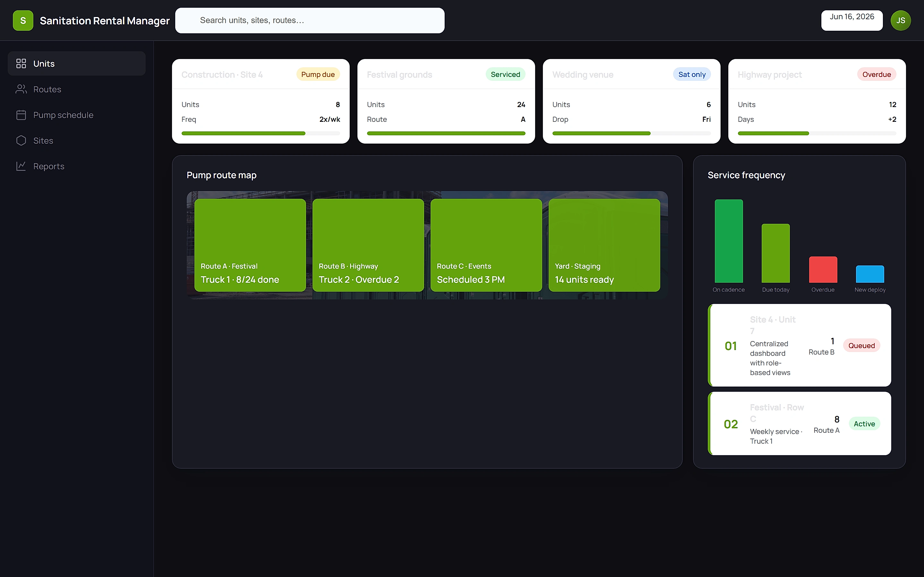Click the red Overdue chart bar
This screenshot has height=577, width=924.
pos(823,269)
